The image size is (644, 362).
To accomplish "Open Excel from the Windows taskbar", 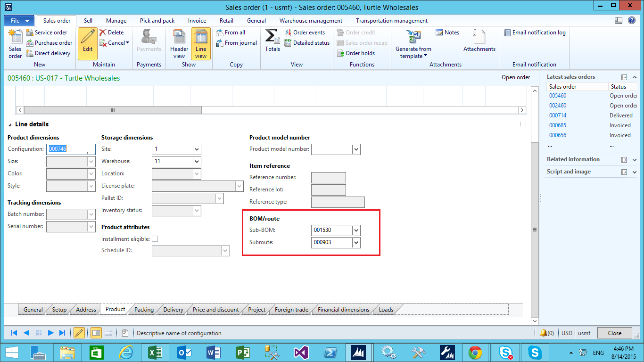I will click(155, 352).
